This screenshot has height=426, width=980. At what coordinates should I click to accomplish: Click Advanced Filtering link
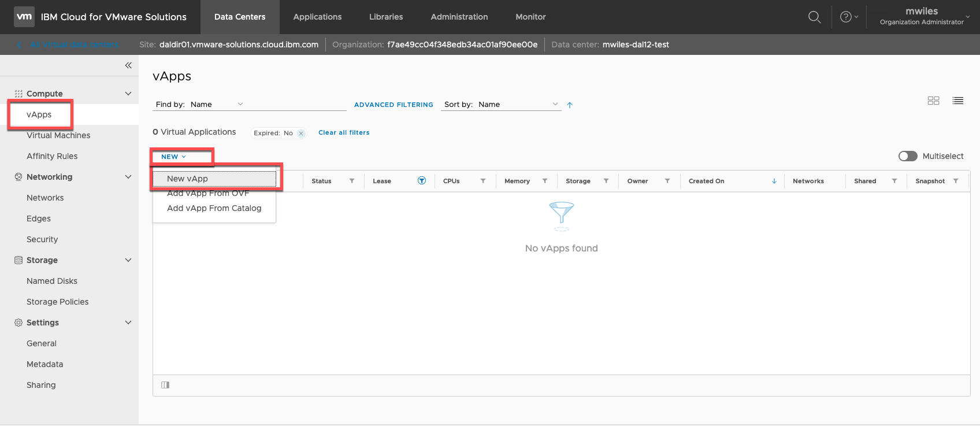point(394,105)
